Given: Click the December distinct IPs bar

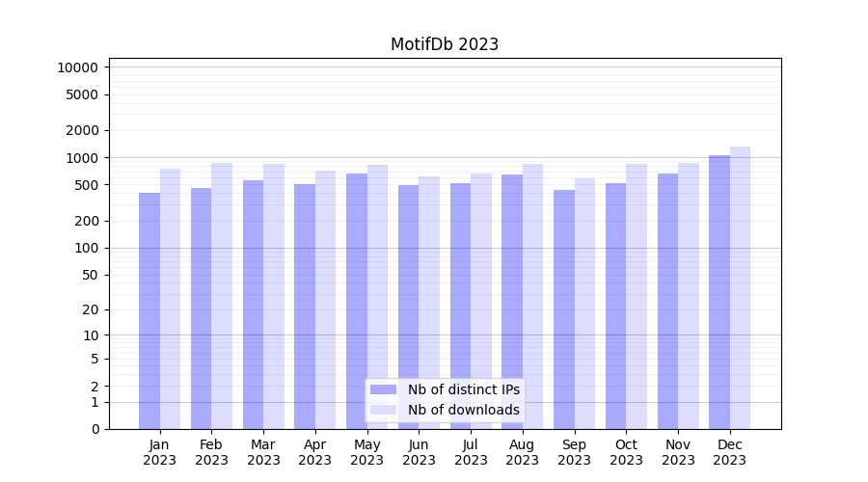Looking at the screenshot, I should pos(719,291).
